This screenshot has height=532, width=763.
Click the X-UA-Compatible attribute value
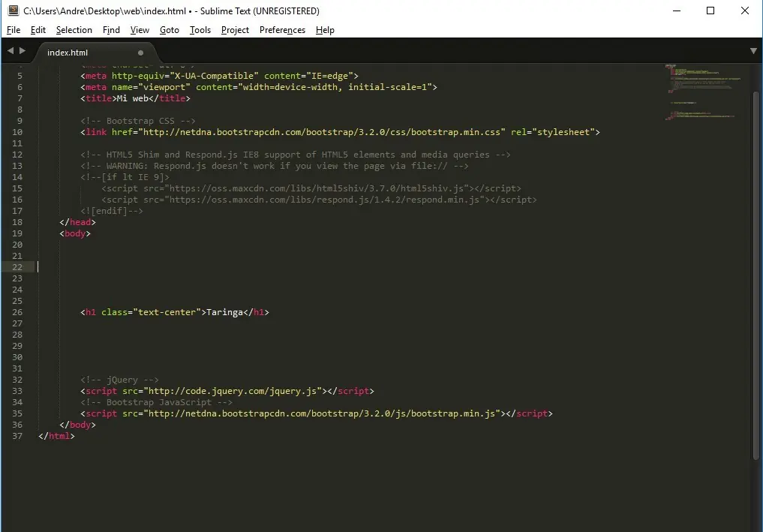[x=214, y=76]
